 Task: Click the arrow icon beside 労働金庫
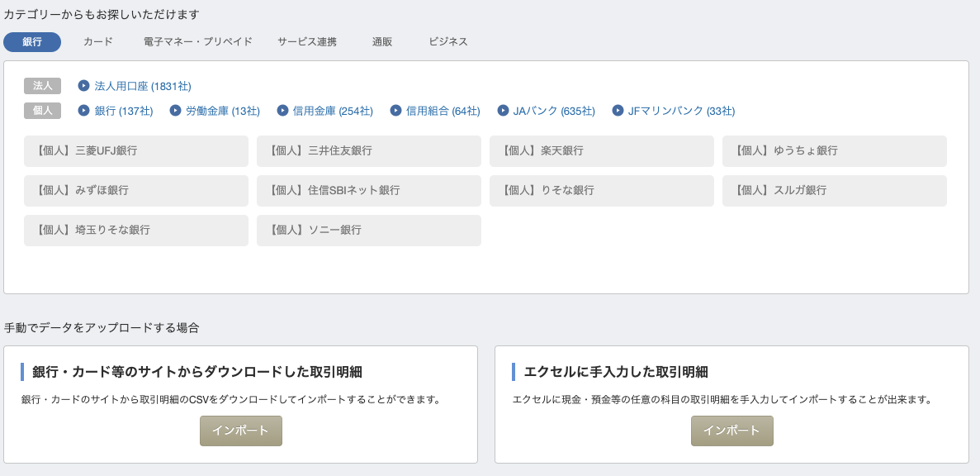click(x=175, y=111)
